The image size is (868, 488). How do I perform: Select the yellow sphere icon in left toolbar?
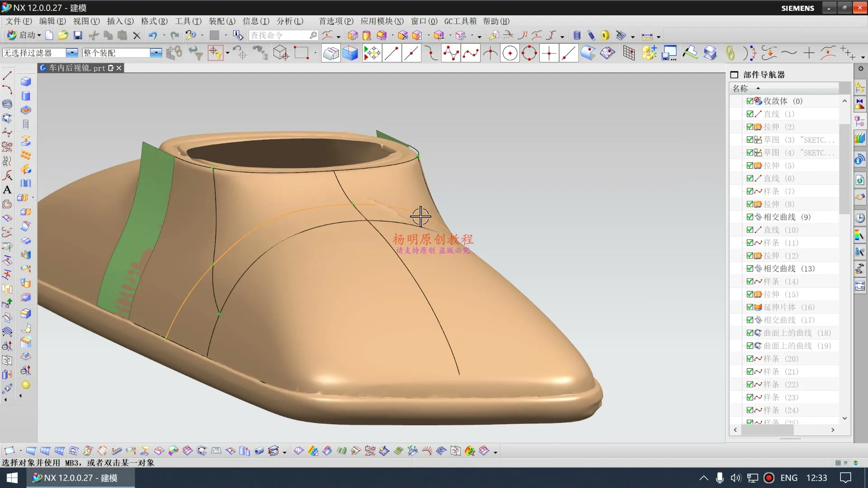pyautogui.click(x=26, y=385)
